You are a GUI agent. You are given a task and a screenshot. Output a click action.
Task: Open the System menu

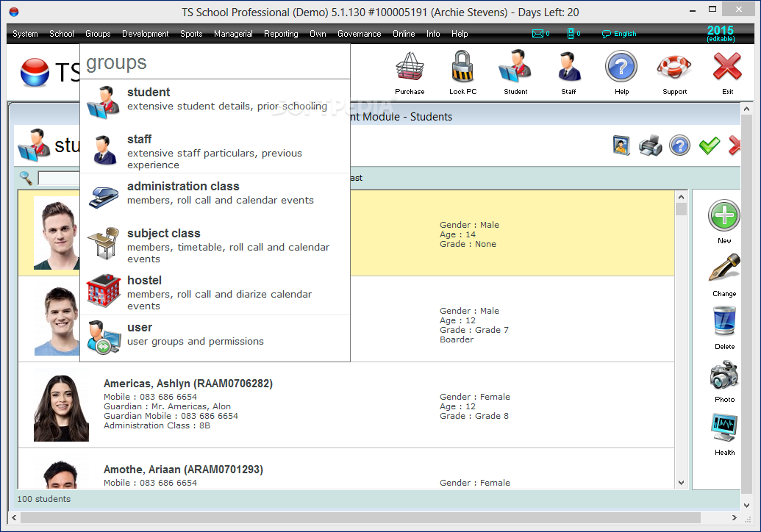click(x=25, y=34)
